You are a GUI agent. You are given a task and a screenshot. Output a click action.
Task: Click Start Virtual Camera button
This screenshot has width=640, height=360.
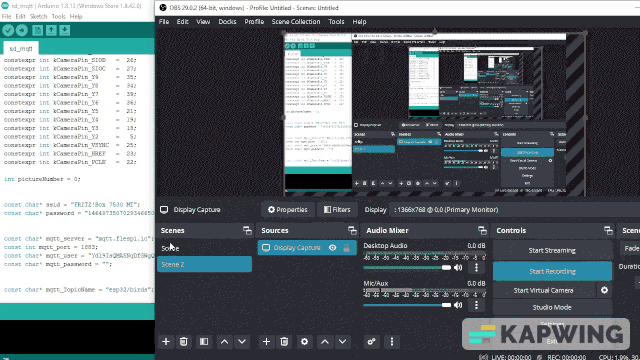tap(543, 290)
